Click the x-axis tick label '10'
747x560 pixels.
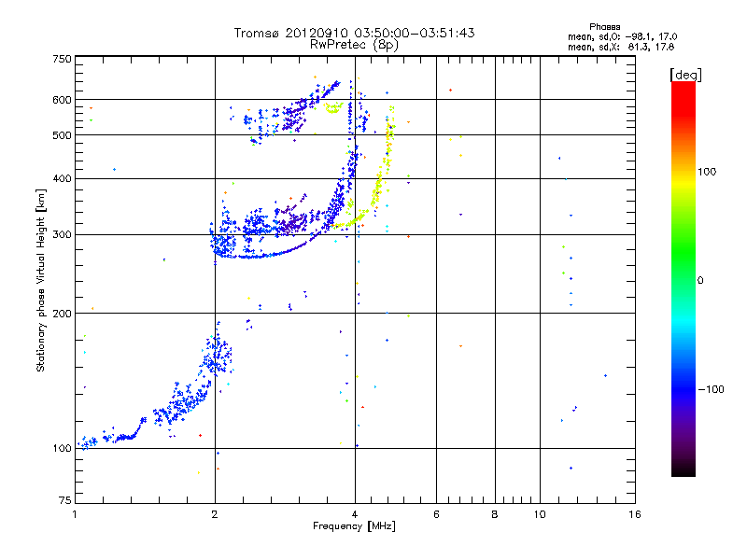[540, 514]
